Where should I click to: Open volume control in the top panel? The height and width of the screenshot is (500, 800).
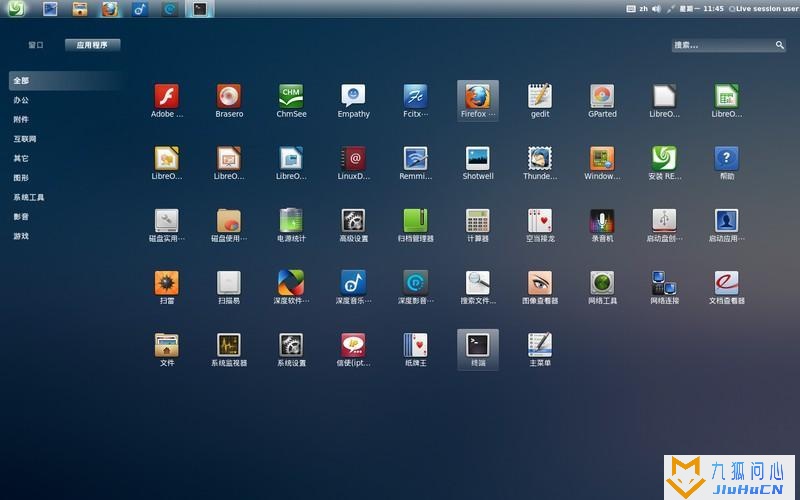pos(657,9)
